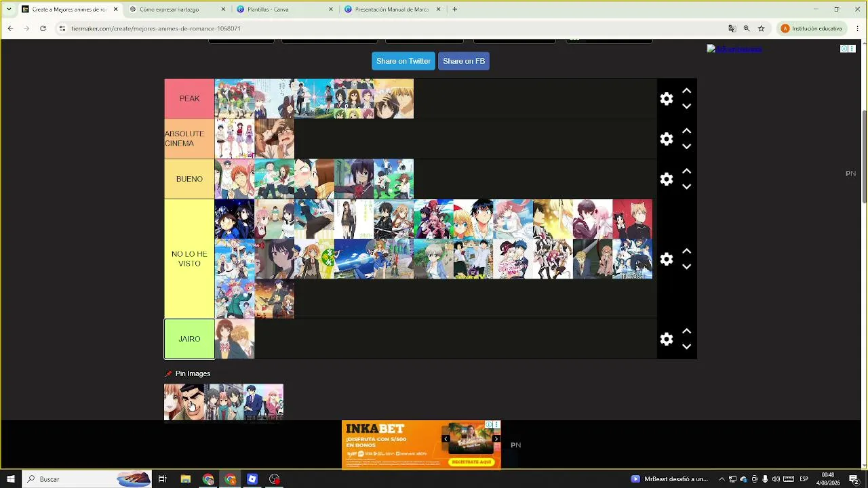View site information for tiermaker.com
The image size is (868, 488).
coord(62,28)
